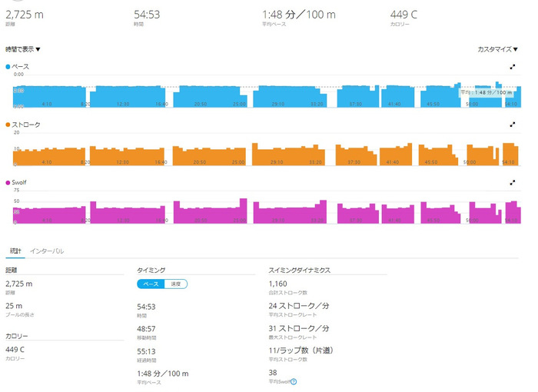Click the 1:48 分/100 m summary pace at top
538x392 pixels.
299,15
